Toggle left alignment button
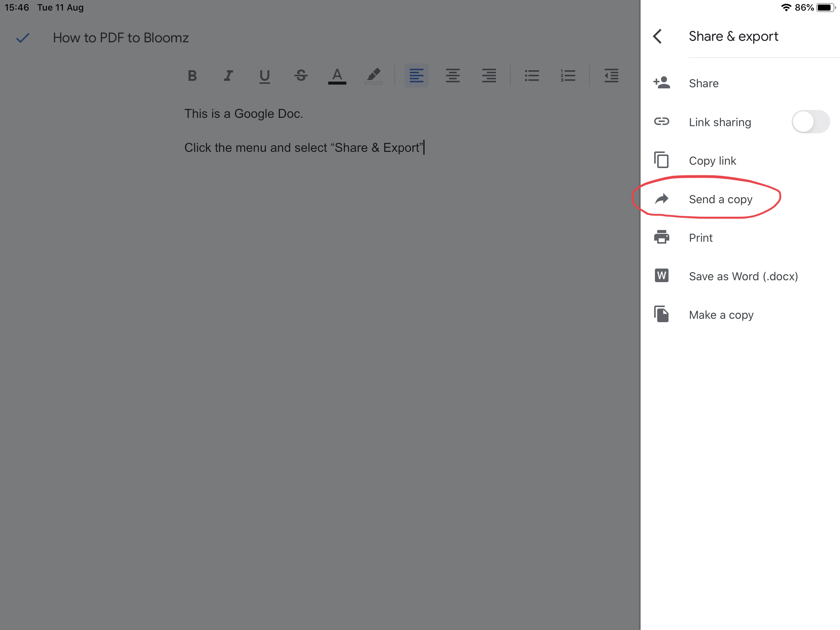The height and width of the screenshot is (630, 840). coord(416,76)
